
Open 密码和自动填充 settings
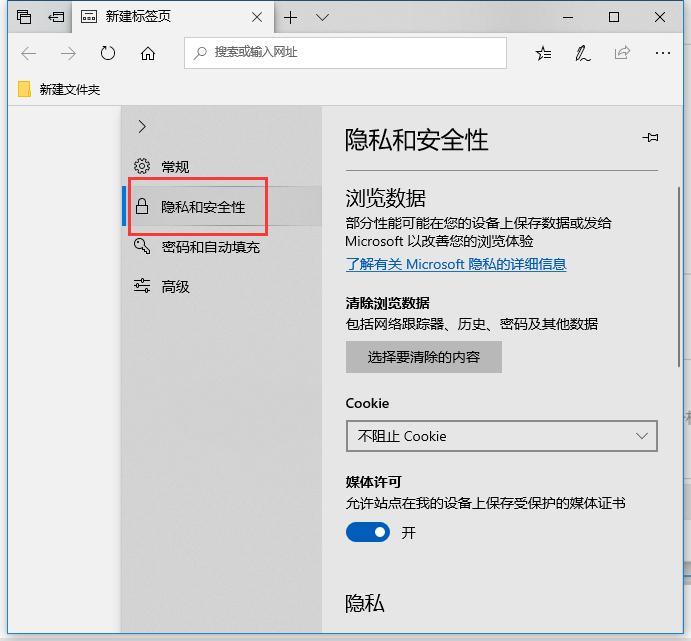[x=222, y=247]
